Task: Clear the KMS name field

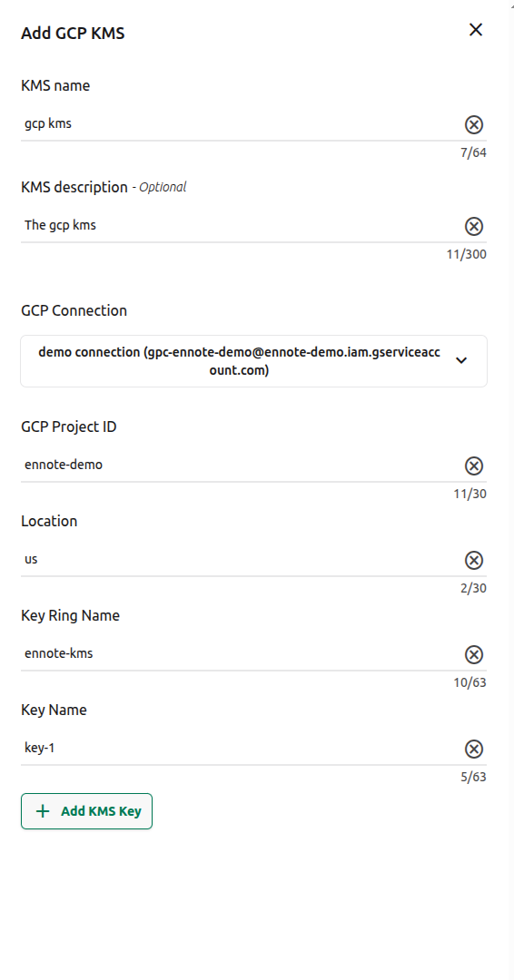Action: pos(474,125)
